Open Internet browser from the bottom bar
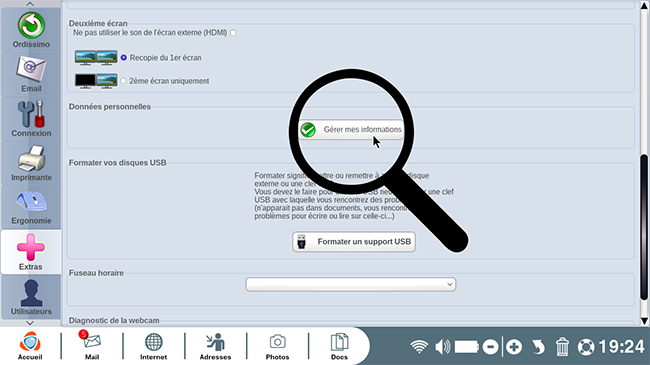 click(x=153, y=346)
